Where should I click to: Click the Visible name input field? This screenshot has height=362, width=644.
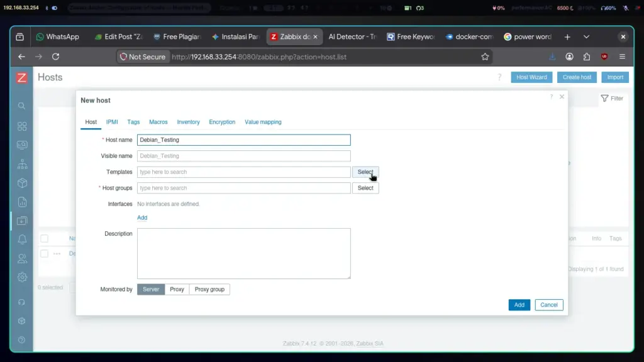click(243, 156)
